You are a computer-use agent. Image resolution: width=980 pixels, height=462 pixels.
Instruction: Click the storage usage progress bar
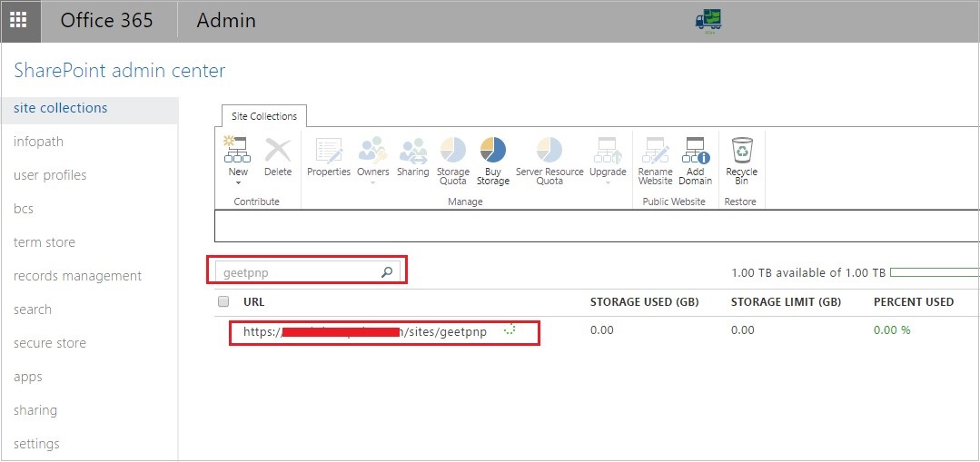pyautogui.click(x=935, y=272)
